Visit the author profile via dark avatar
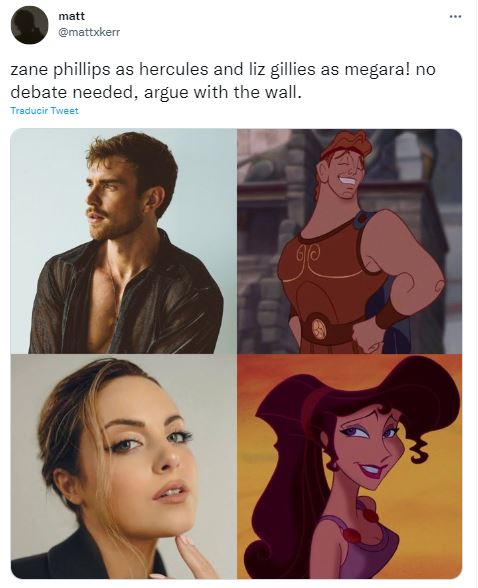Screen dimensions: 478x588 point(29,25)
